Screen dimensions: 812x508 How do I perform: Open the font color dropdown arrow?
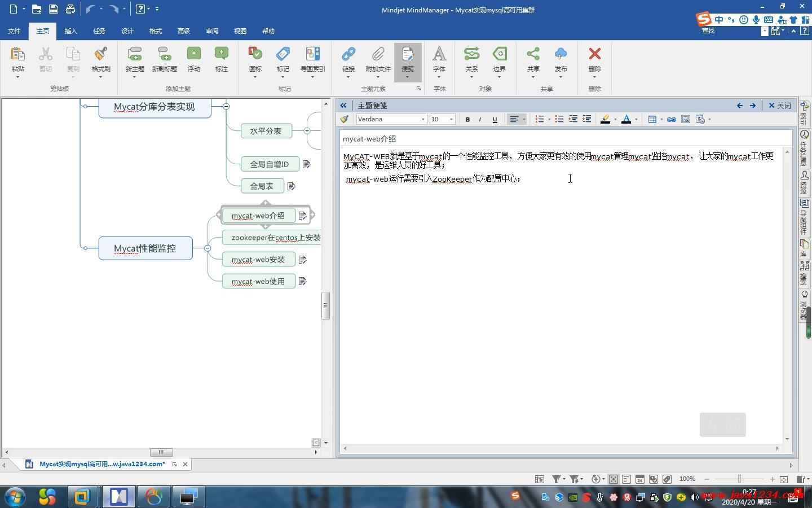pyautogui.click(x=636, y=119)
